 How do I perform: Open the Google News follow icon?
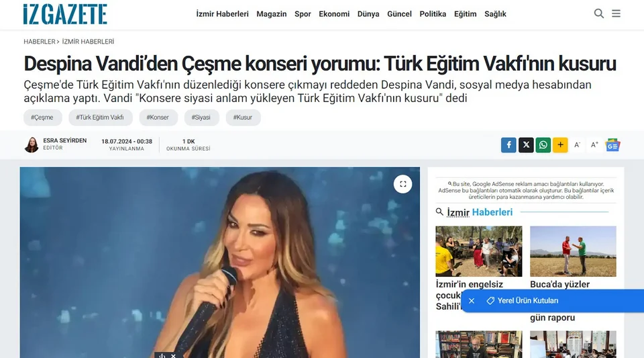tap(612, 145)
